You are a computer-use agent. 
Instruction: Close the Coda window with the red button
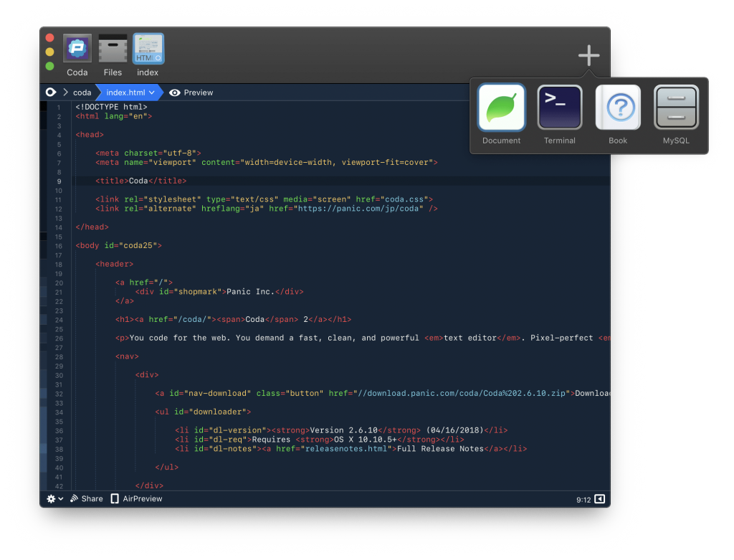tap(50, 38)
